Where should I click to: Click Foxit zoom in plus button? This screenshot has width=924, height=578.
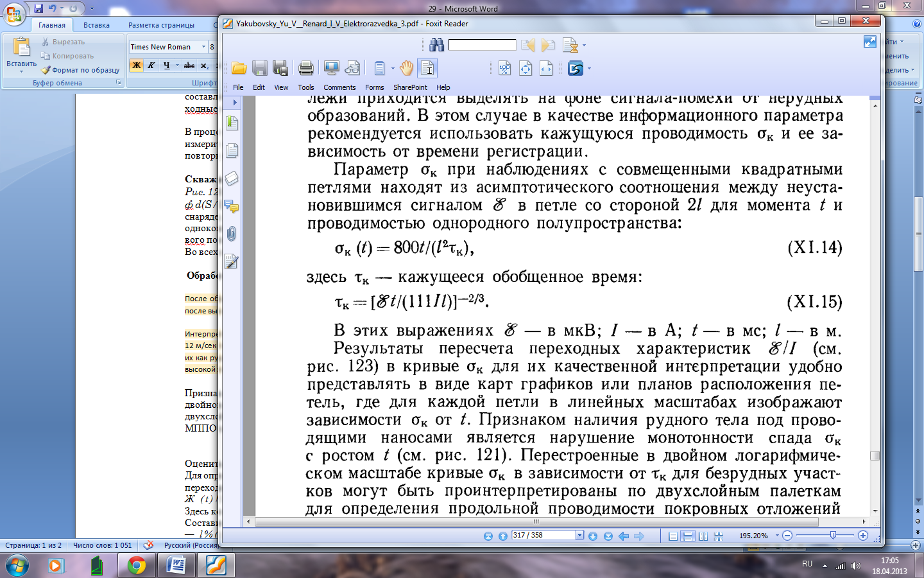coord(862,536)
